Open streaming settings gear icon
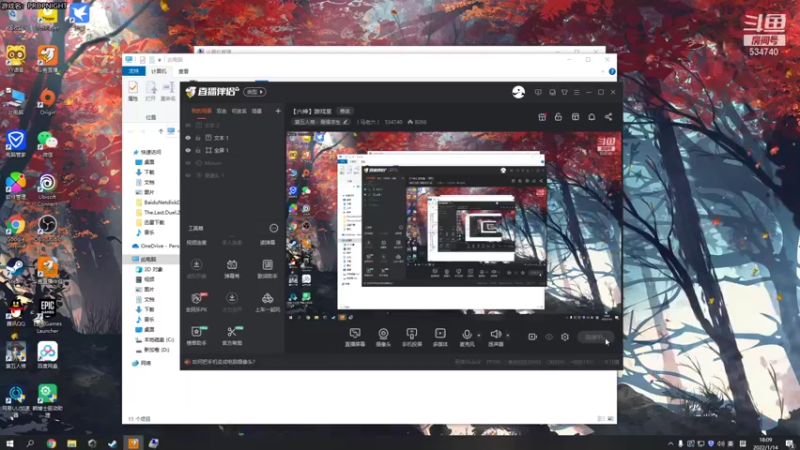 click(x=565, y=337)
